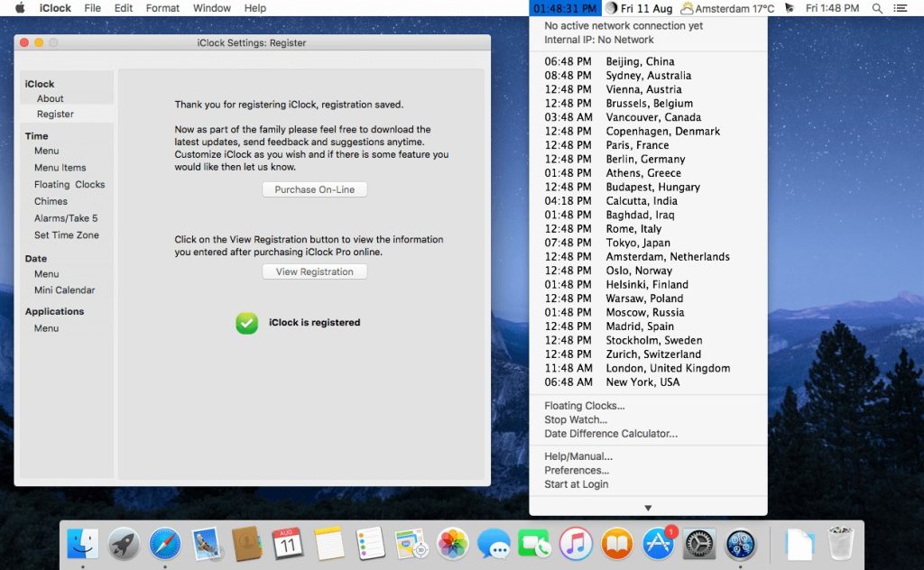Viewport: 924px width, 570px height.
Task: Open System Preferences from the dock
Action: pyautogui.click(x=699, y=544)
